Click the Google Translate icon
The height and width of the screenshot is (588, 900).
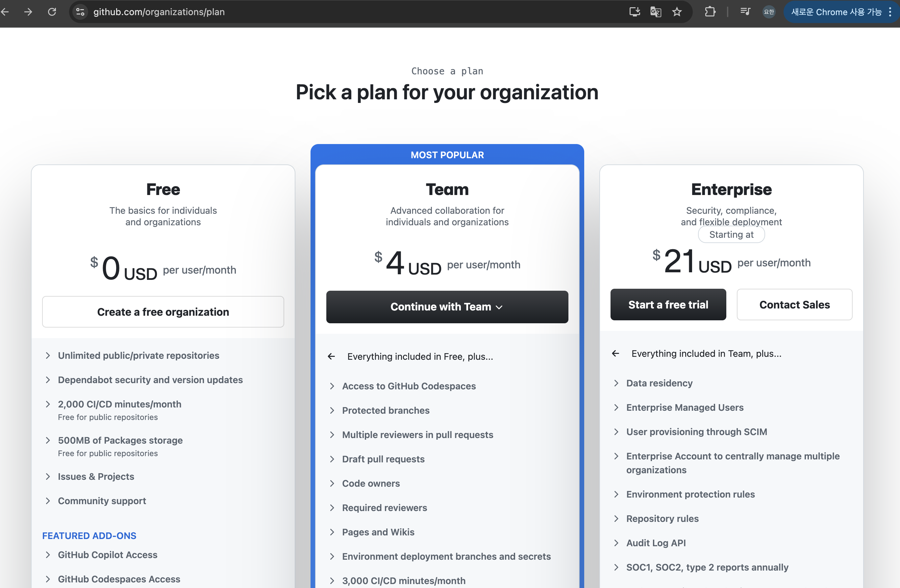(655, 12)
